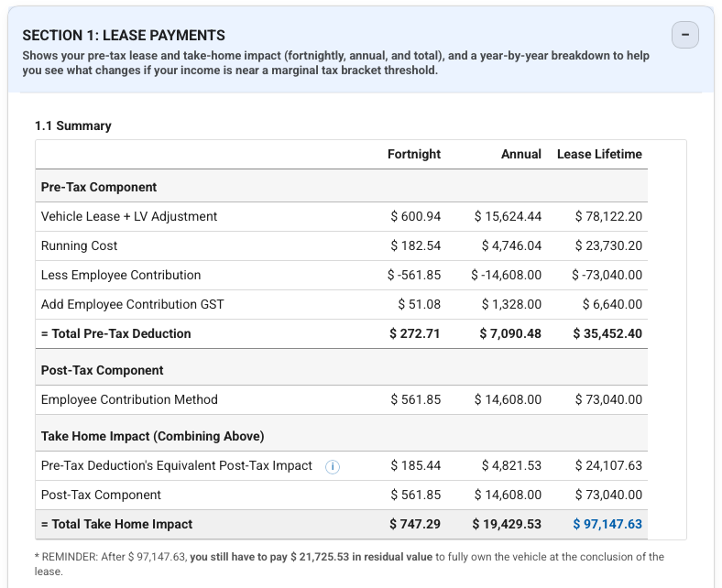Select the Employee Contribution Method row label
Image resolution: width=722 pixels, height=588 pixels.
(x=130, y=399)
